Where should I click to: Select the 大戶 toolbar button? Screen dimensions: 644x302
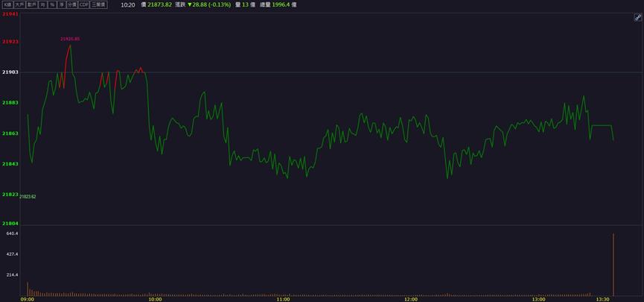pyautogui.click(x=19, y=4)
